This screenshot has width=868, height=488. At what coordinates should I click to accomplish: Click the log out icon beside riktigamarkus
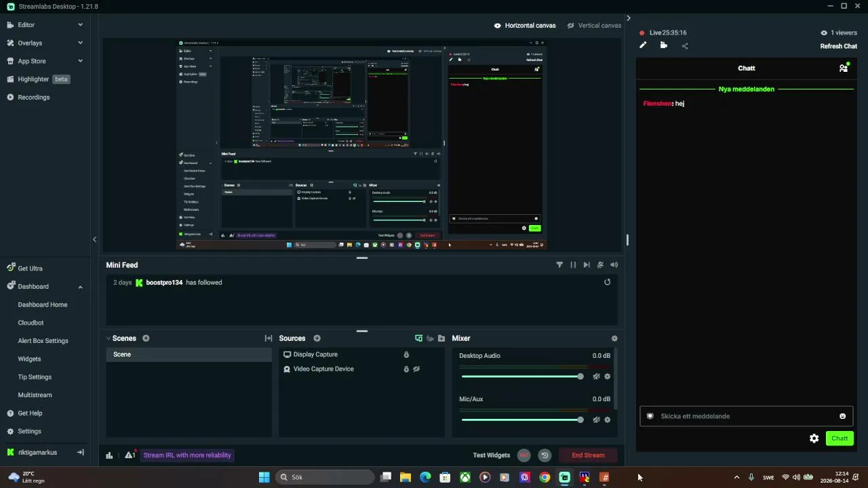[80, 452]
